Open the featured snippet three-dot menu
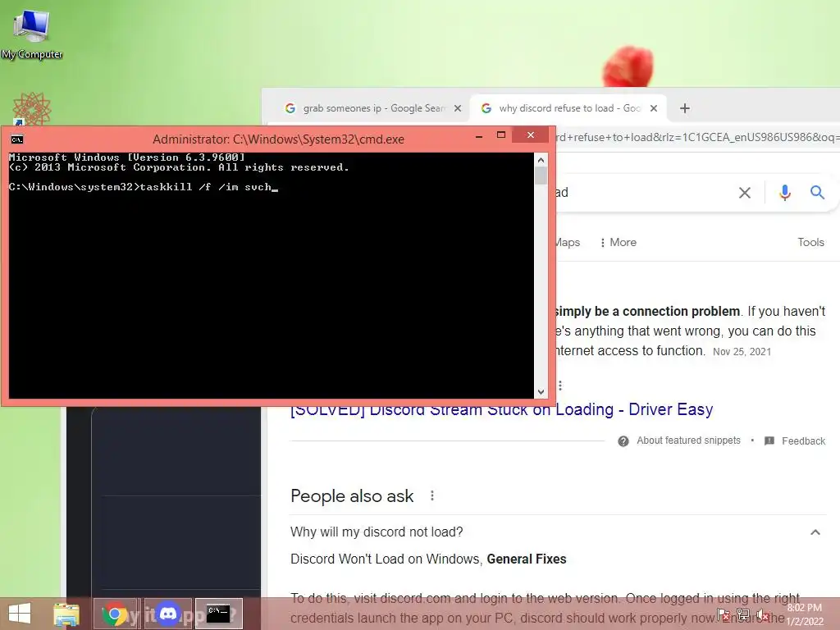 tap(560, 386)
